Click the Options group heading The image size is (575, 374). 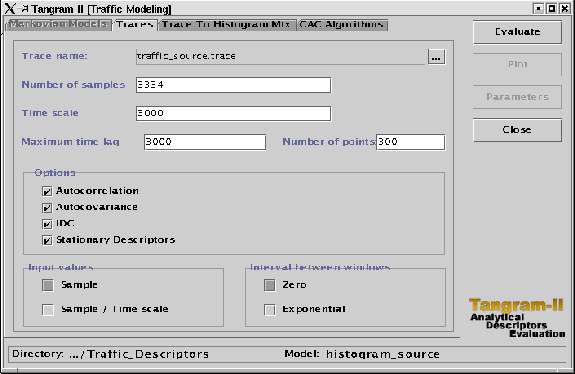55,173
